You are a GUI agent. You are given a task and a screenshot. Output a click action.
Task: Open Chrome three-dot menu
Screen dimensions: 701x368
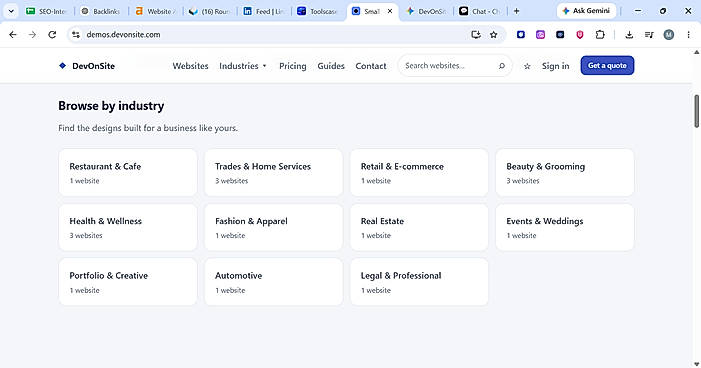[688, 34]
